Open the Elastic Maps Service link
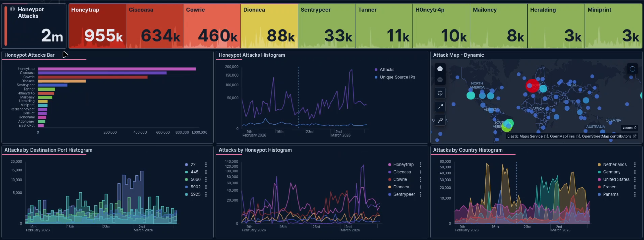 tap(525, 136)
